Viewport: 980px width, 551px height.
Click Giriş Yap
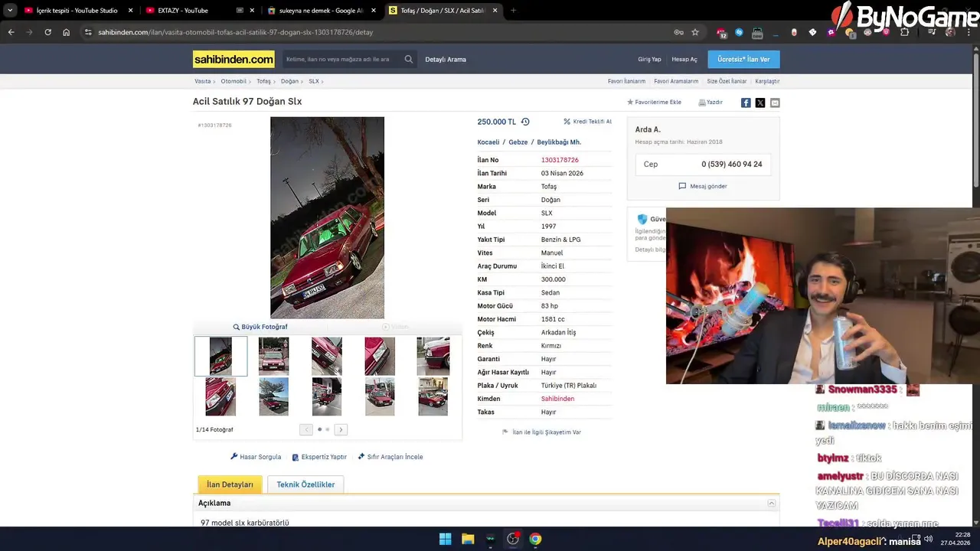[649, 59]
